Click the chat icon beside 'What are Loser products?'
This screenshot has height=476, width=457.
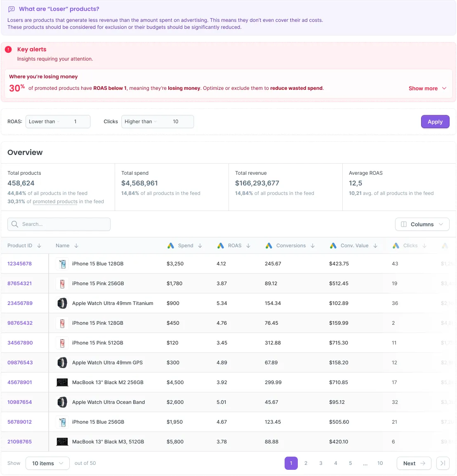click(x=12, y=9)
